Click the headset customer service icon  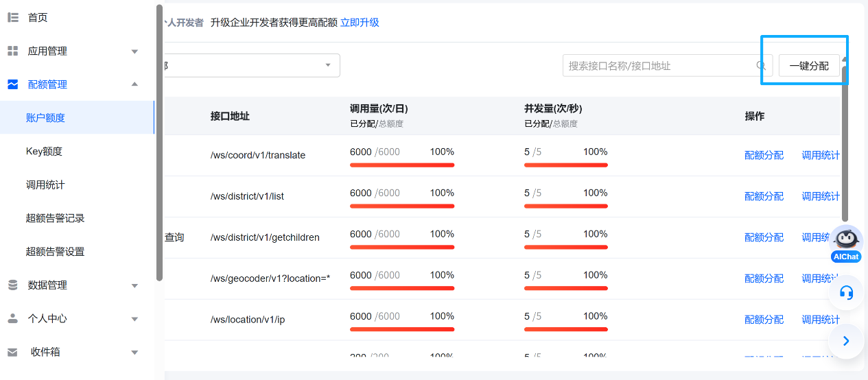[846, 294]
